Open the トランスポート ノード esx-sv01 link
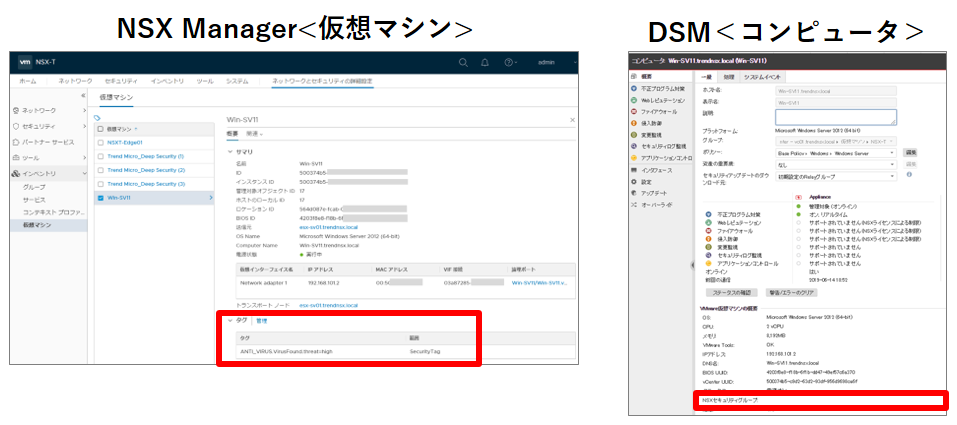Viewport: 957px width, 425px height. tap(328, 305)
